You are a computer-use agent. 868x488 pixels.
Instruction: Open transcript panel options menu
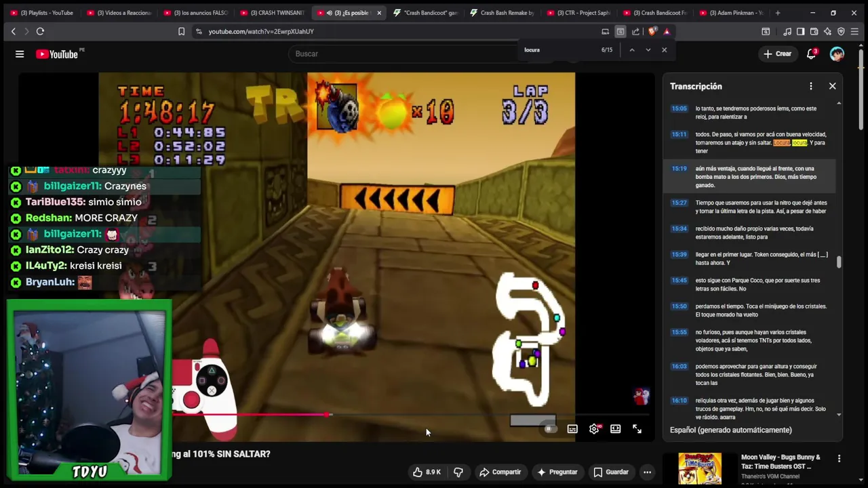point(810,86)
